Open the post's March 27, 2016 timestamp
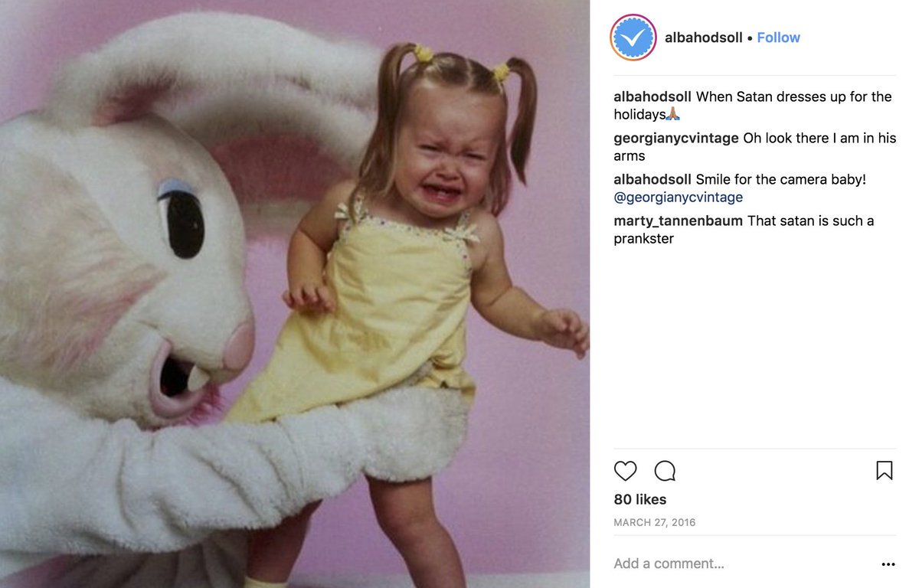 pyautogui.click(x=654, y=523)
